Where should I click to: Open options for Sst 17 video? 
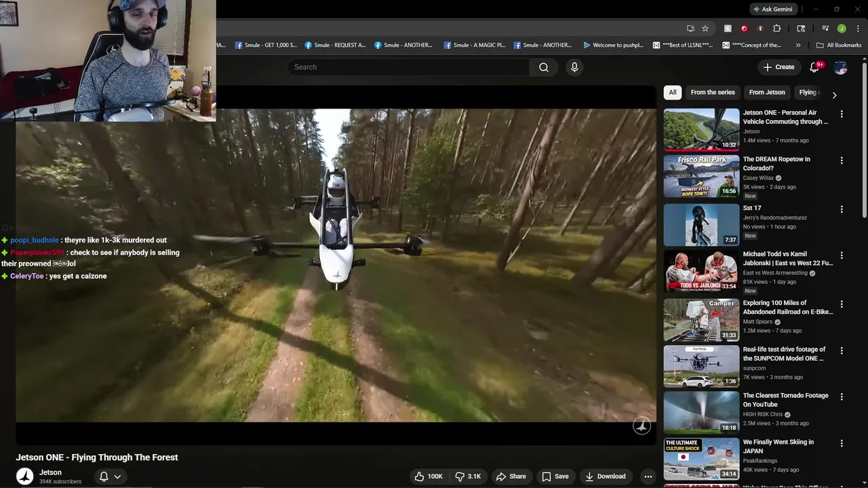[x=842, y=209]
